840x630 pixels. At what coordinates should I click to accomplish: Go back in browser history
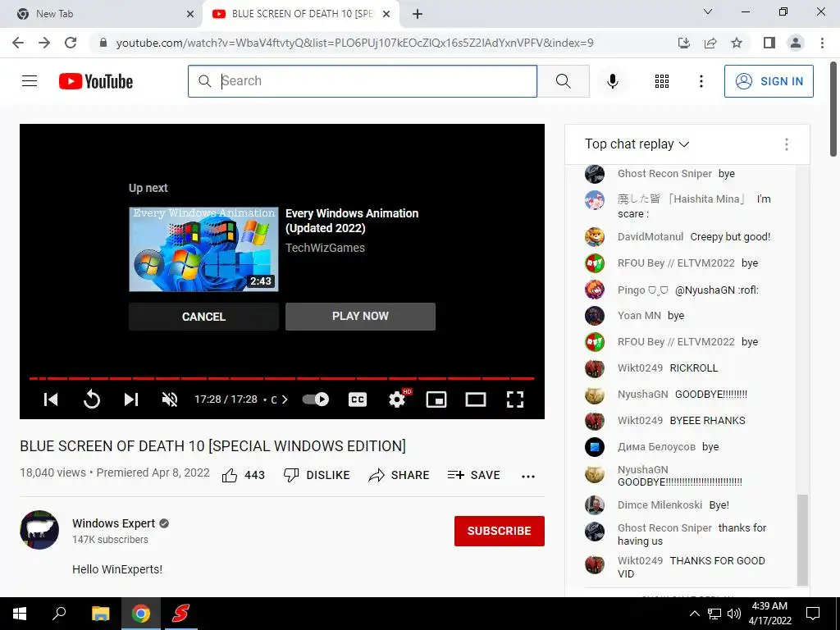point(18,43)
